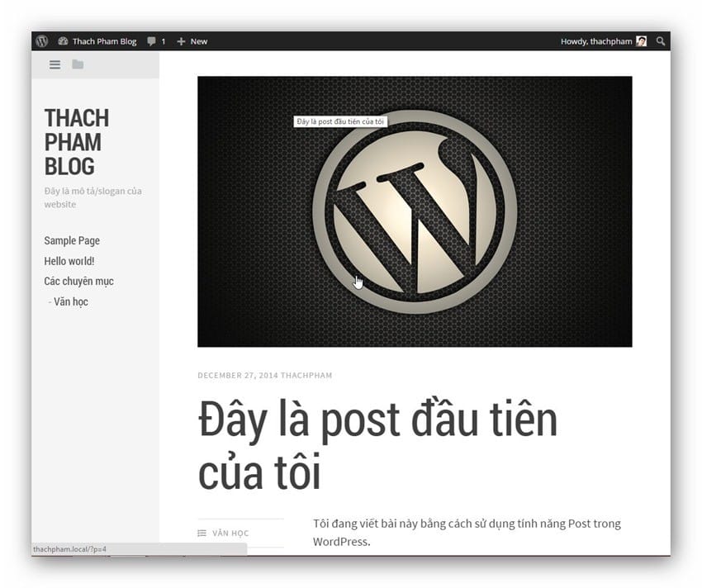Open the Văn học submenu item
This screenshot has height=588, width=702.
[71, 301]
